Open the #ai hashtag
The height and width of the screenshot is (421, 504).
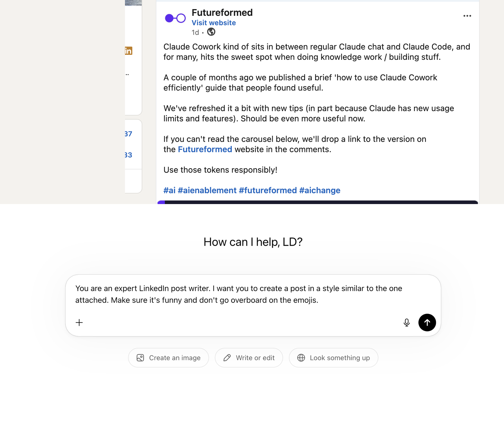pos(169,190)
